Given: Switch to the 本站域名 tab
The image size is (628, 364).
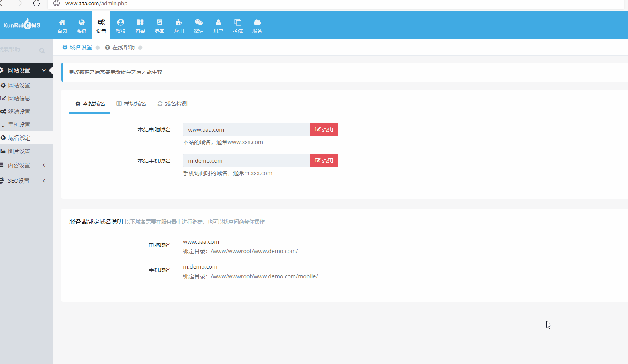Looking at the screenshot, I should (90, 104).
